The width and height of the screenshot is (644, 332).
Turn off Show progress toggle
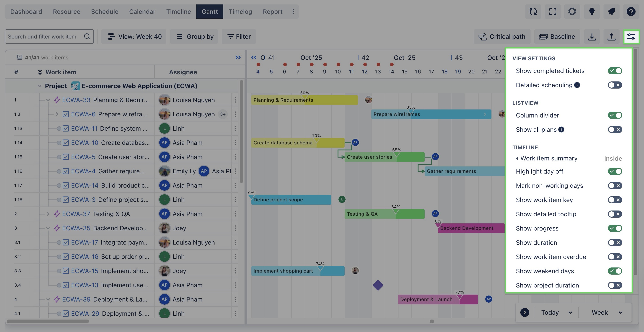[x=615, y=228]
